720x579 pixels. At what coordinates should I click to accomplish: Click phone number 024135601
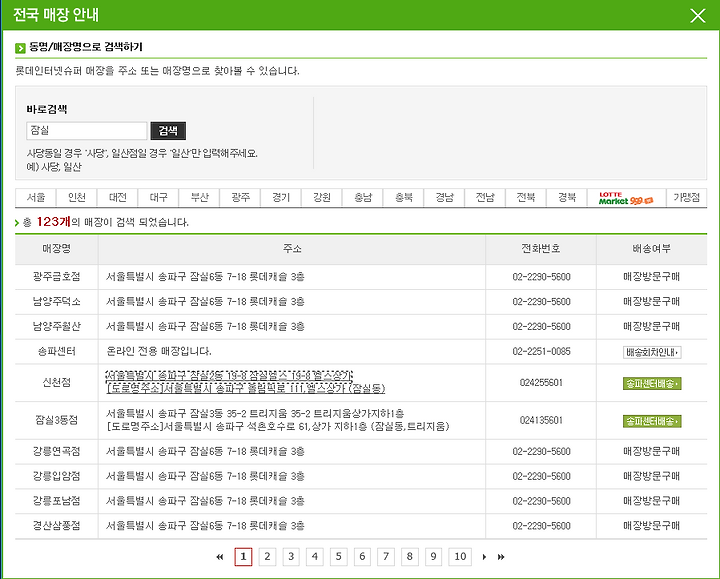(541, 420)
